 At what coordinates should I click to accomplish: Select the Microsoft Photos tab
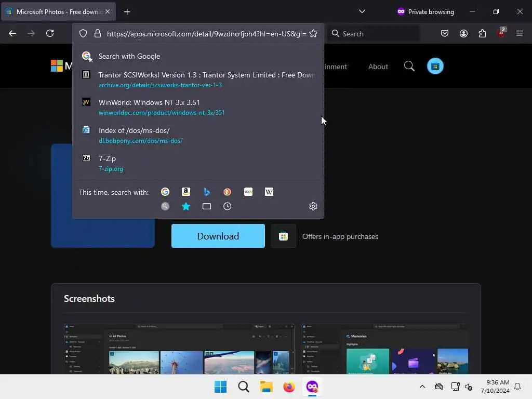[x=59, y=11]
